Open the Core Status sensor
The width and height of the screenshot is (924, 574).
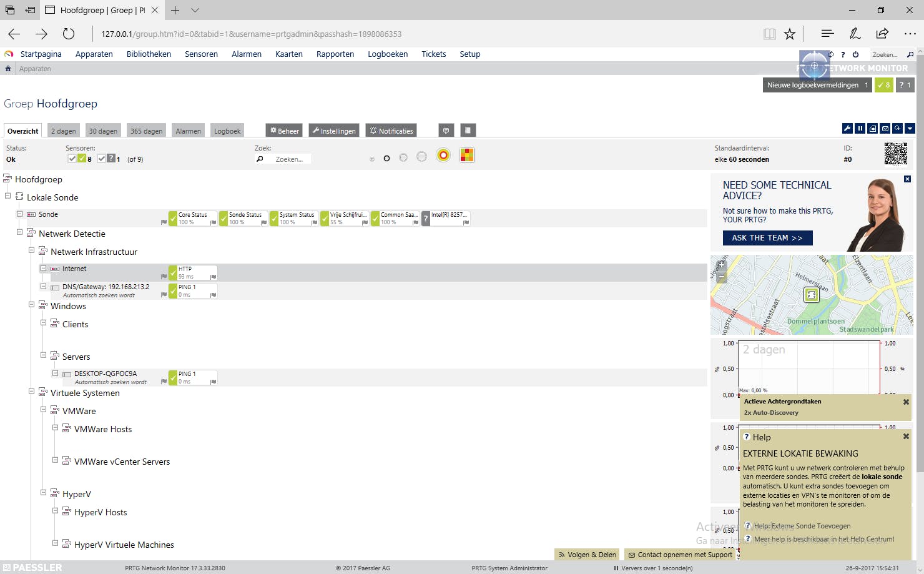pos(193,218)
